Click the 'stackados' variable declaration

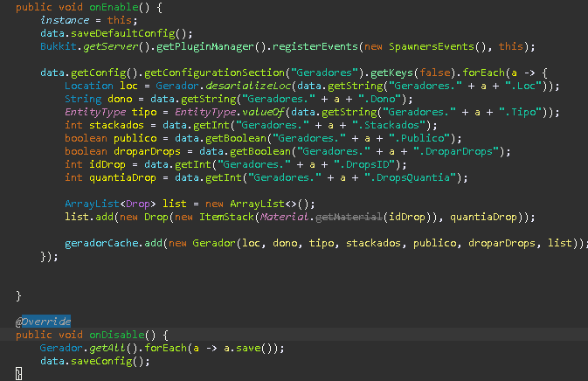tap(116, 125)
